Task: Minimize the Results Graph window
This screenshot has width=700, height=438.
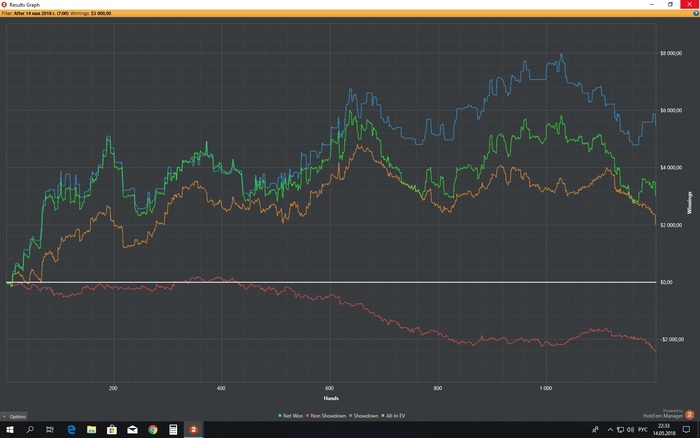Action: pos(651,4)
